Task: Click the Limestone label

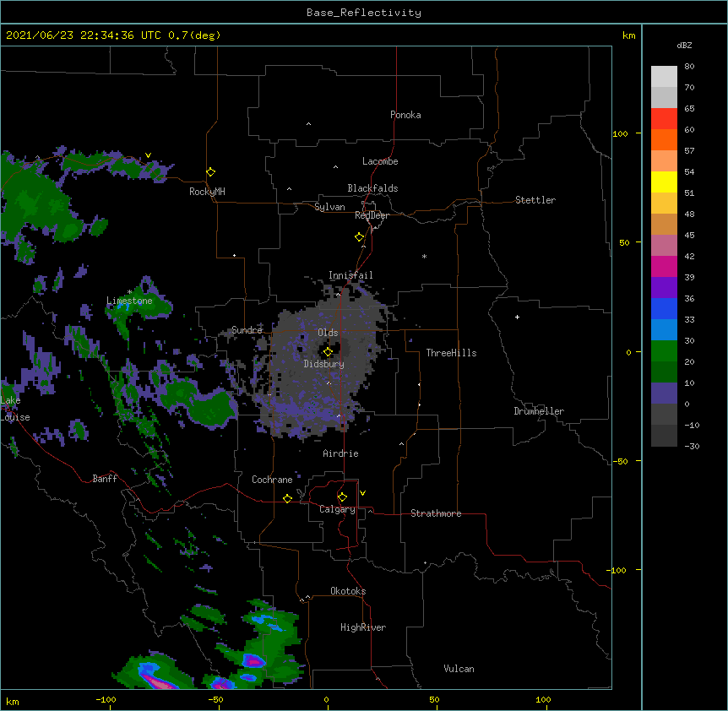Action: click(x=129, y=301)
